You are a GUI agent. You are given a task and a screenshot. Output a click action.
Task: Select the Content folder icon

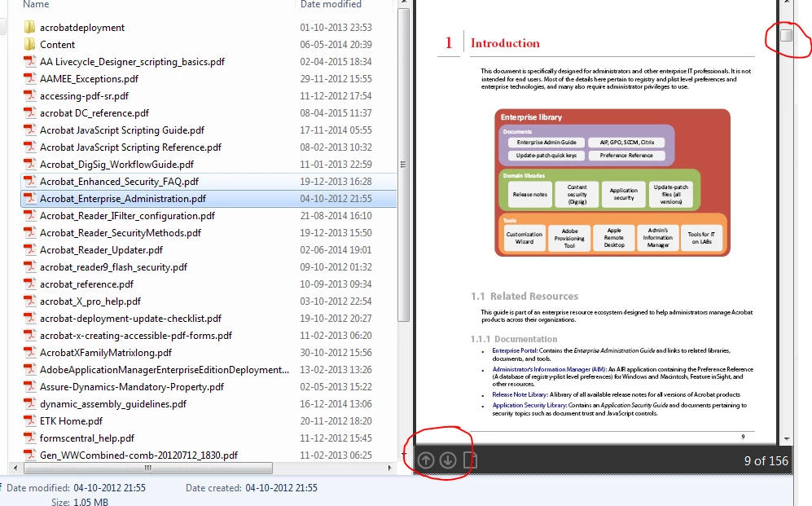click(x=30, y=44)
